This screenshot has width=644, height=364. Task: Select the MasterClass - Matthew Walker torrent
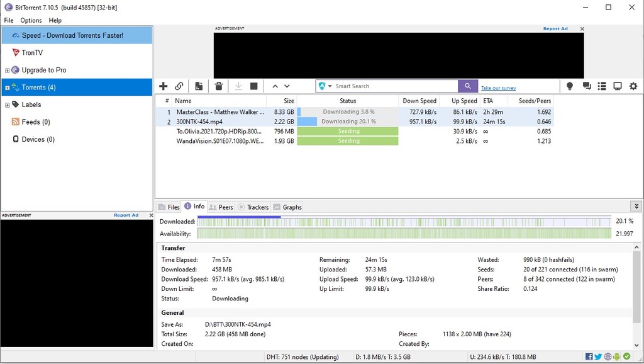pyautogui.click(x=355, y=112)
